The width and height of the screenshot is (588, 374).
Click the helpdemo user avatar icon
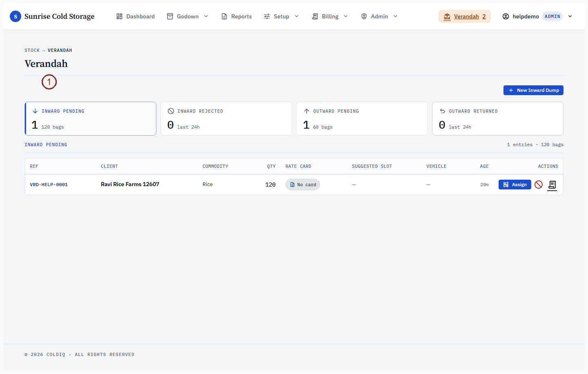pyautogui.click(x=506, y=16)
